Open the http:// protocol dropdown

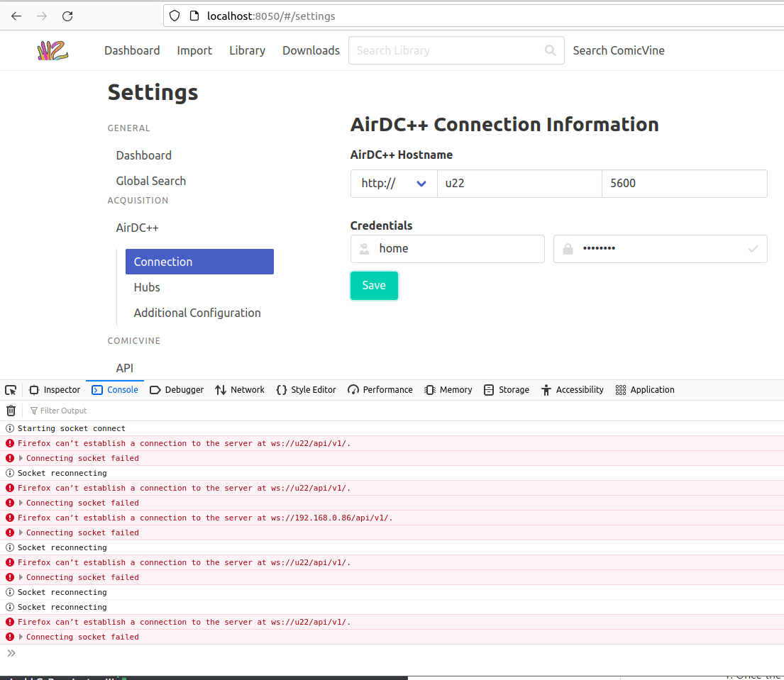(394, 184)
